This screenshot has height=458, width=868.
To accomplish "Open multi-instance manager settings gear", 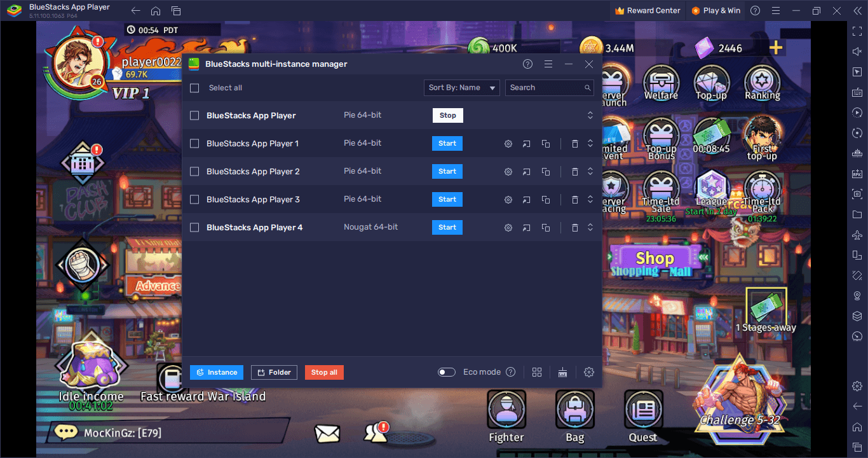I will click(x=589, y=372).
